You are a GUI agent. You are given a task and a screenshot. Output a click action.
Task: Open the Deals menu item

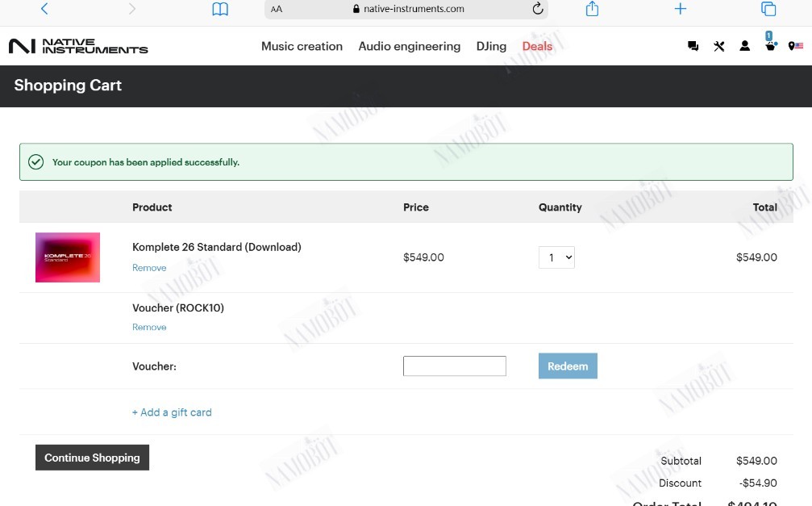[x=537, y=46]
